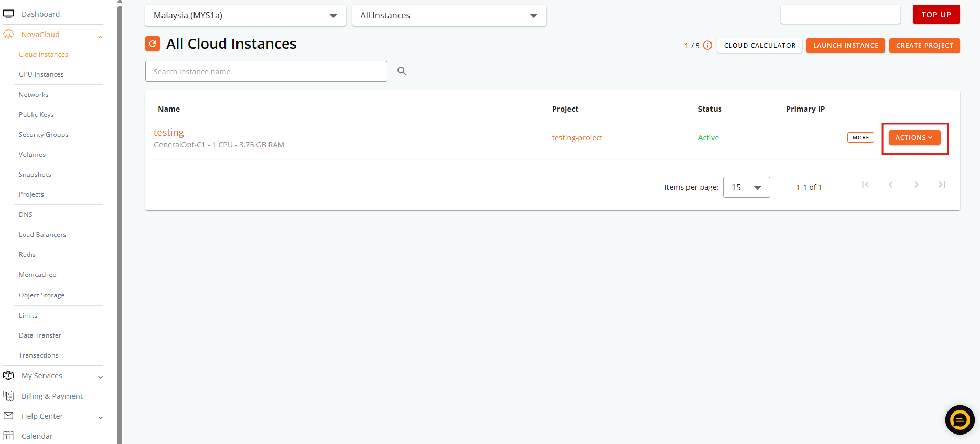Open Security Groups in the sidebar
Image resolution: width=980 pixels, height=444 pixels.
[44, 135]
